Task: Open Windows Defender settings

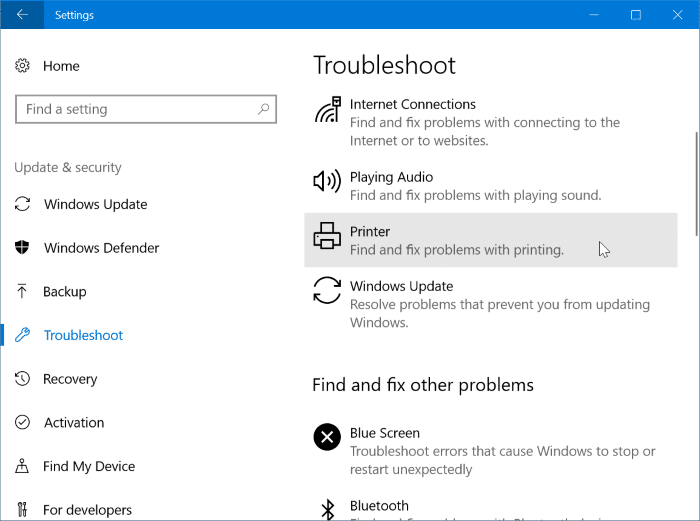Action: (101, 248)
